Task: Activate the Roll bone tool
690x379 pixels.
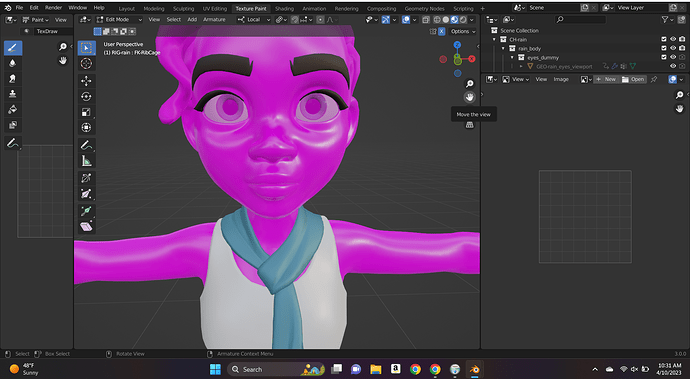Action: [86, 178]
